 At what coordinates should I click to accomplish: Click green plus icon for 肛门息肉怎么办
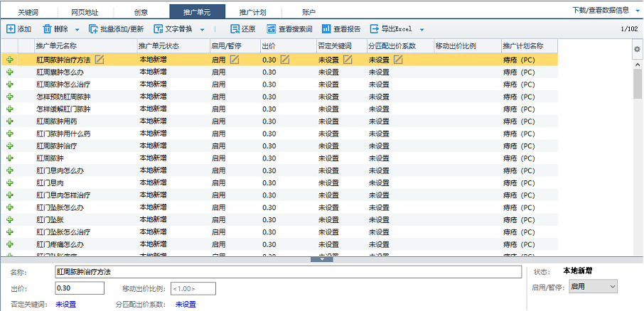pos(10,170)
